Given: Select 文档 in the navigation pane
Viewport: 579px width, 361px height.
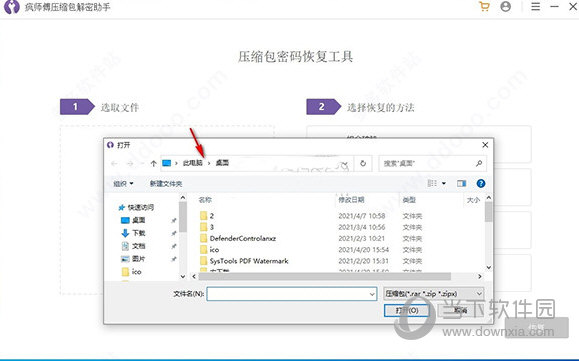Looking at the screenshot, I should tap(139, 246).
